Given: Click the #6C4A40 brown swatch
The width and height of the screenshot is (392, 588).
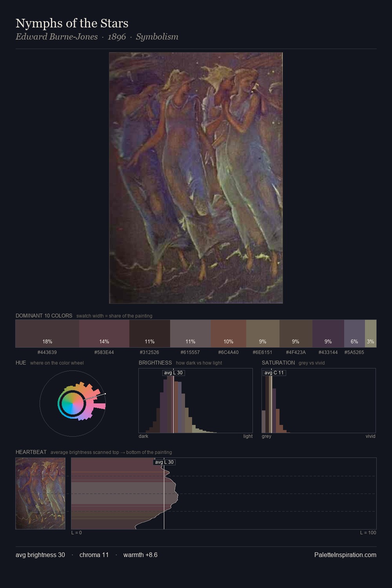Looking at the screenshot, I should point(229,334).
